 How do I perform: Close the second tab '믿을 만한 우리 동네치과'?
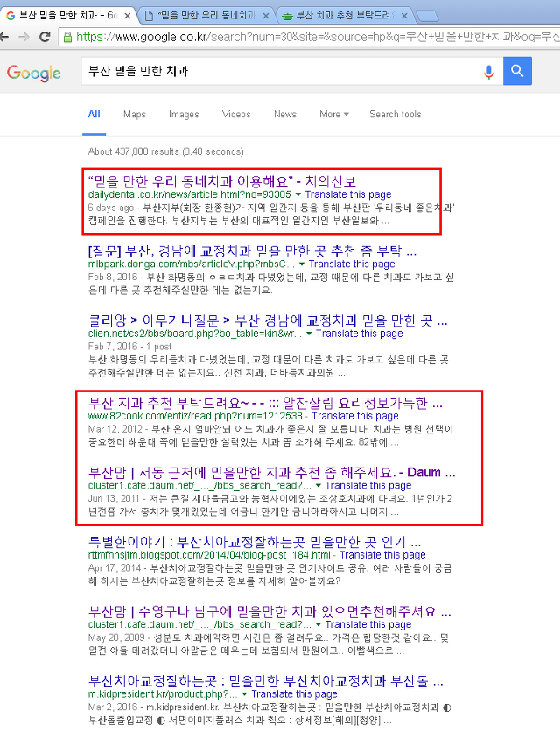click(x=266, y=16)
